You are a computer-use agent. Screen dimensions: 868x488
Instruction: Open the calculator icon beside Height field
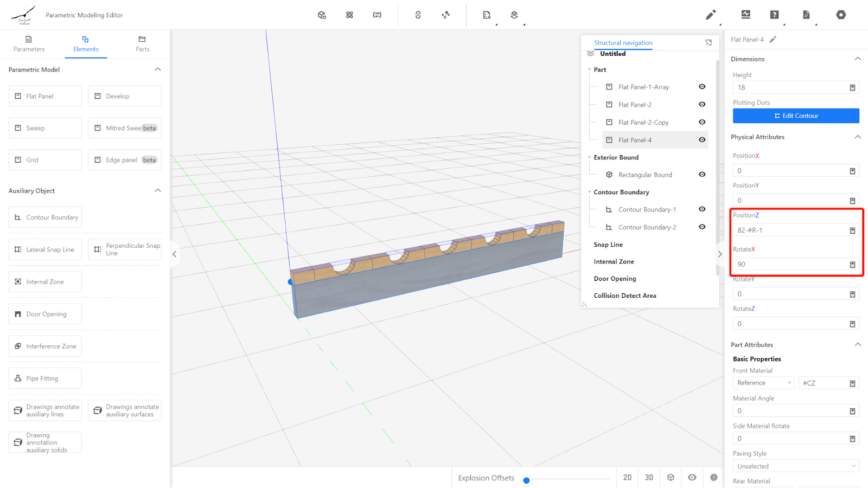coord(852,88)
